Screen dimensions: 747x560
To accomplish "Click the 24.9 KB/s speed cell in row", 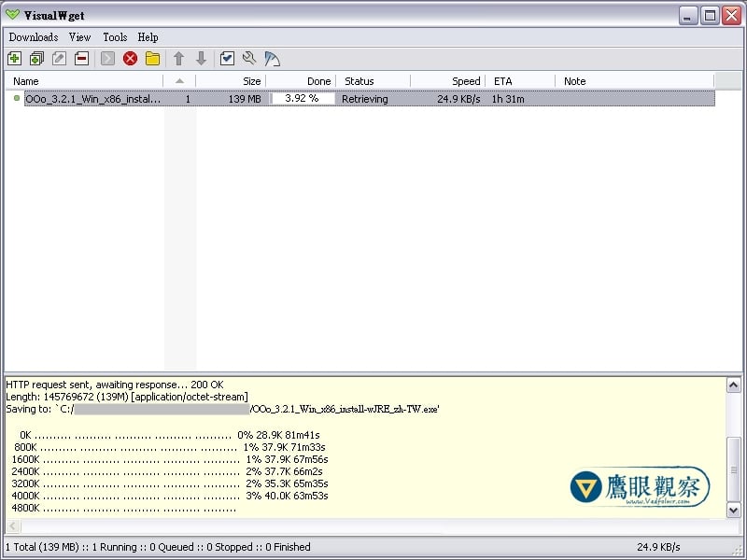I will 458,99.
